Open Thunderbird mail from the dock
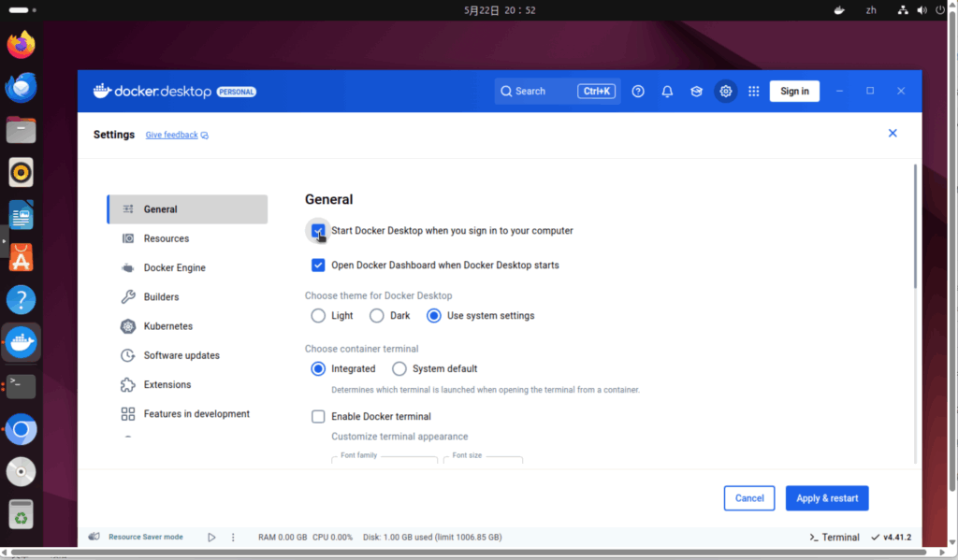 click(x=21, y=87)
